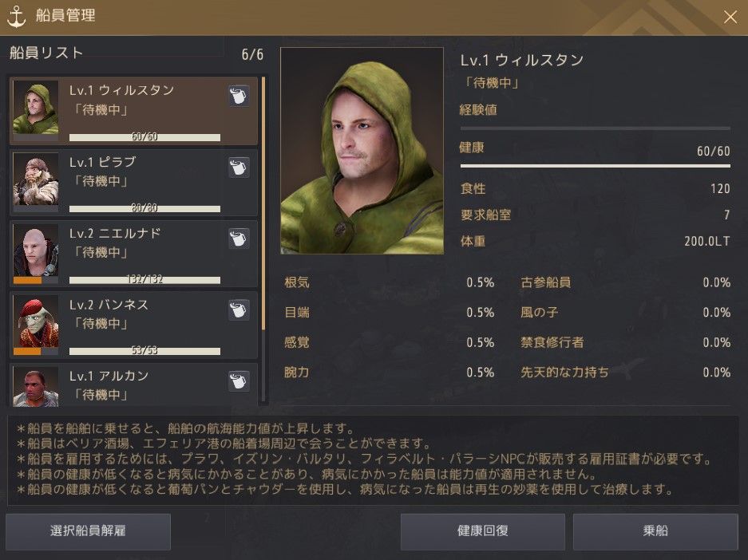Click バンネス health bar 53/53
This screenshot has width=748, height=560.
[x=144, y=351]
